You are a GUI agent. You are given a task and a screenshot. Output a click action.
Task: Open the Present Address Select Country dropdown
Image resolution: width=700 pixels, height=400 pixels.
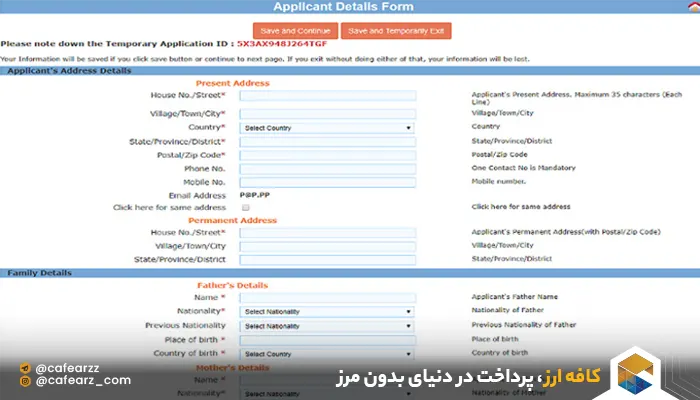[x=327, y=128]
